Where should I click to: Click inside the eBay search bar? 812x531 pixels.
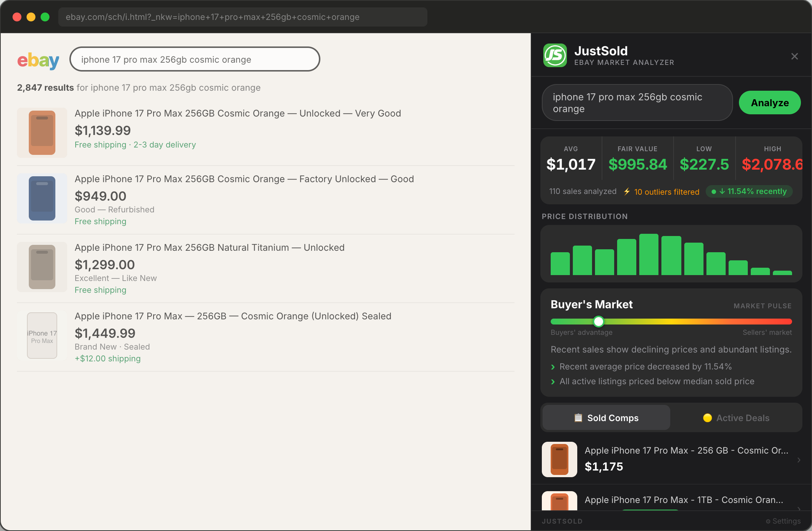point(195,59)
